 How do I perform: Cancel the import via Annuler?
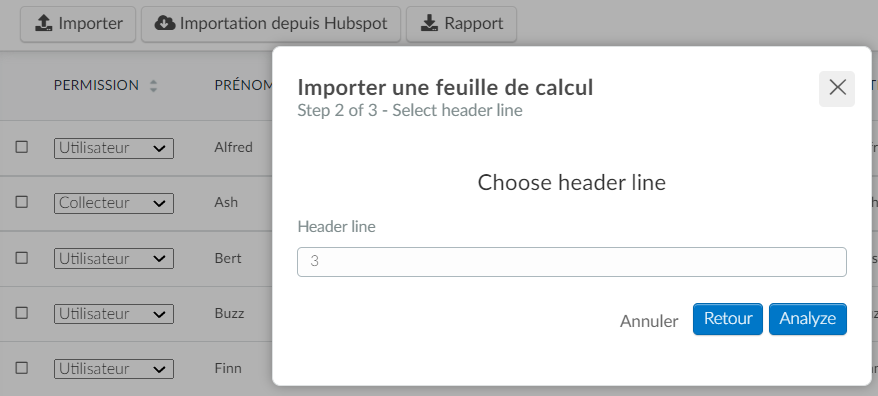tap(648, 321)
